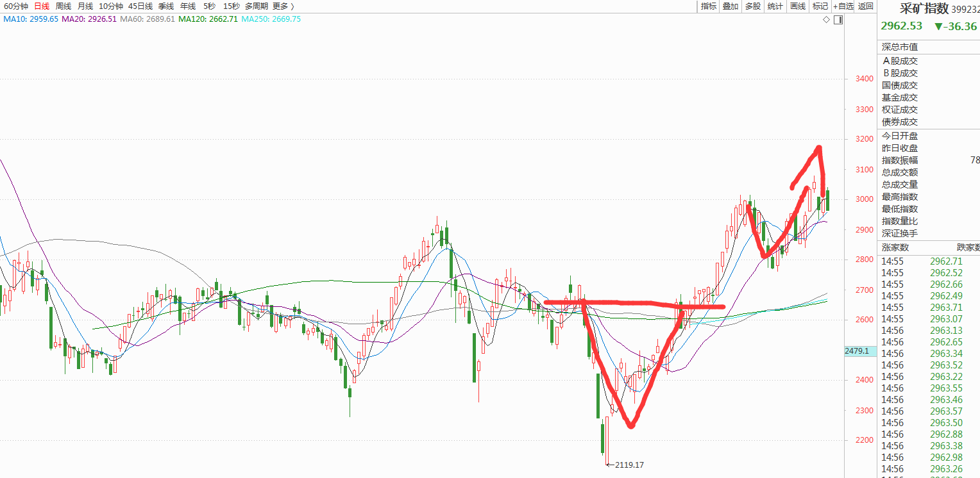Click the 指标 indicators button
The width and height of the screenshot is (980, 478).
(x=709, y=6)
